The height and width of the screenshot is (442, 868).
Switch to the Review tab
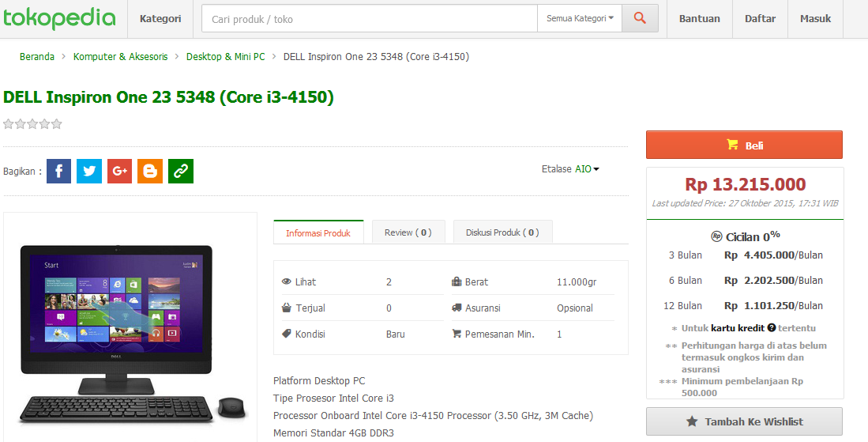(x=408, y=232)
